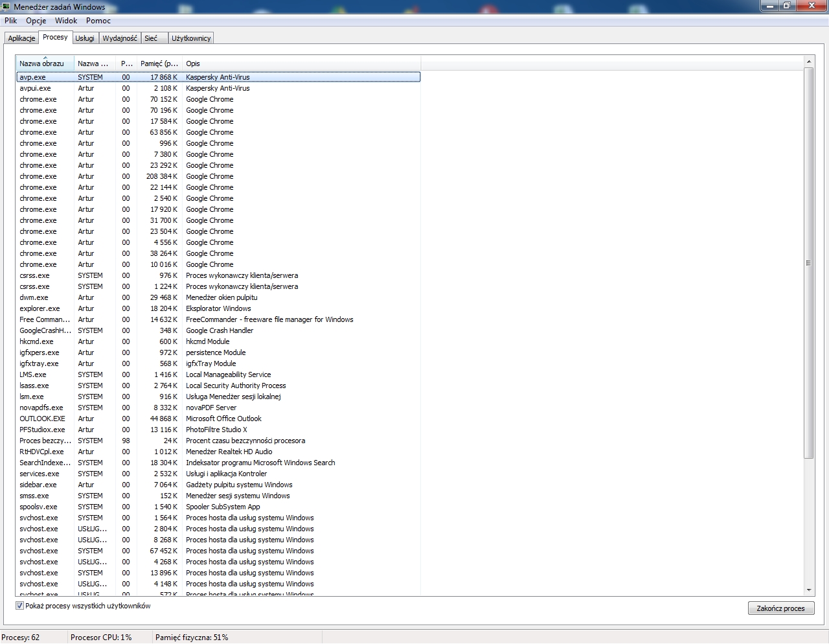Click 'Kaspersky Anti-Virus' description of avpui.exe

(218, 88)
